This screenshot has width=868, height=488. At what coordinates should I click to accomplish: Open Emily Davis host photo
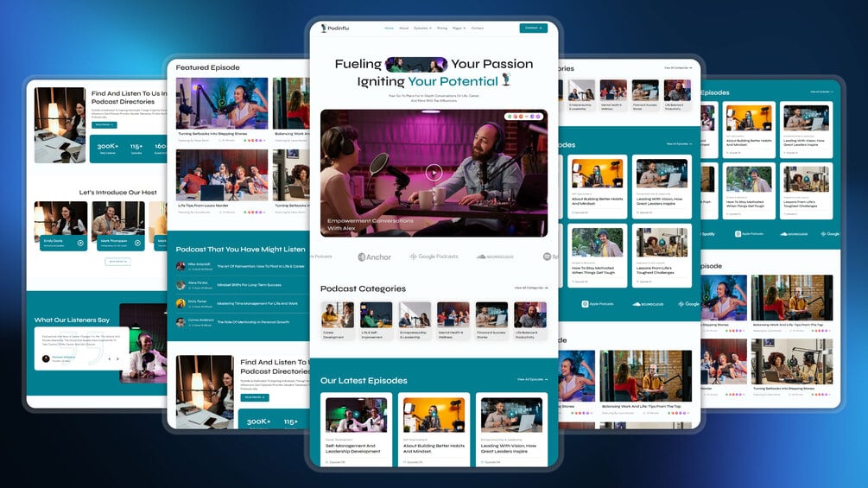[61, 218]
